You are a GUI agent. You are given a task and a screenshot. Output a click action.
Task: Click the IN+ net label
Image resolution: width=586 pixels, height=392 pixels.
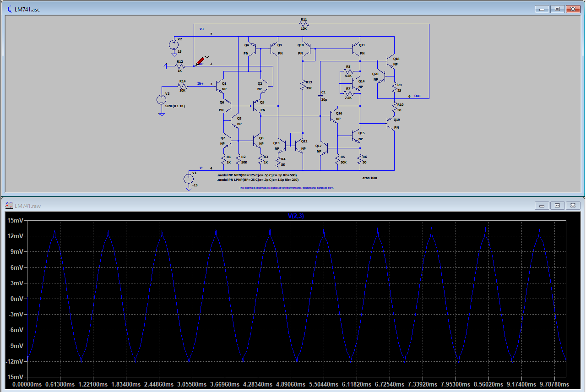(201, 84)
